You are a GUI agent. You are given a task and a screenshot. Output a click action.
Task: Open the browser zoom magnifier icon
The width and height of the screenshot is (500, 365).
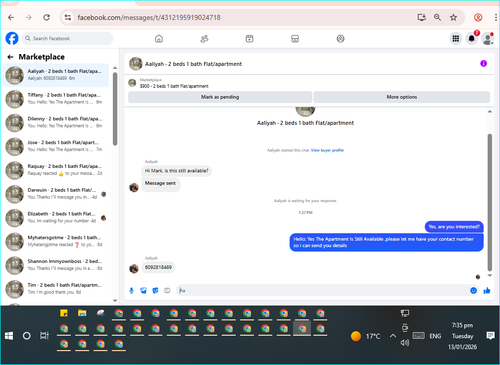[x=437, y=17]
